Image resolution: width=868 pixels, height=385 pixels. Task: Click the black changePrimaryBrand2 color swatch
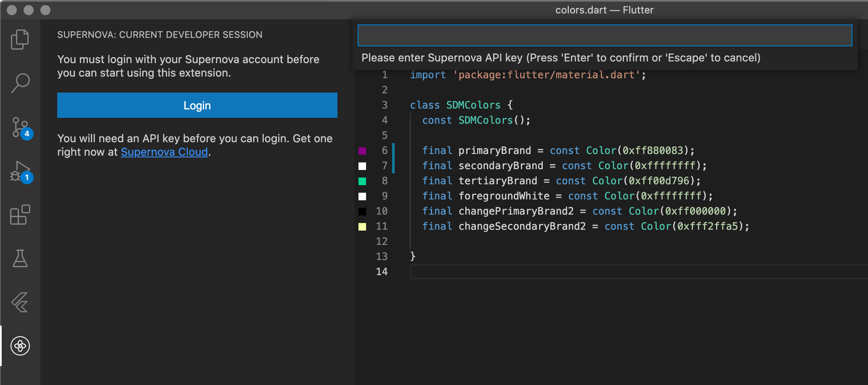(362, 211)
